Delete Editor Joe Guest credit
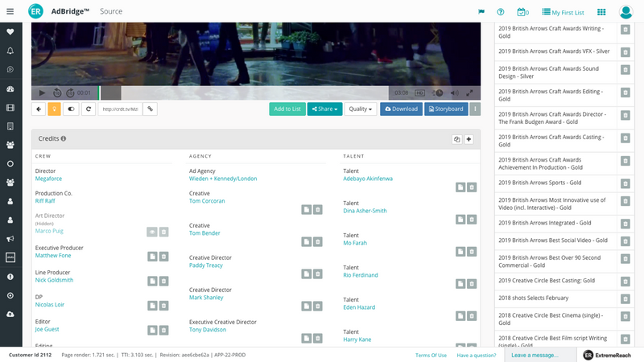644x362 pixels. click(164, 331)
